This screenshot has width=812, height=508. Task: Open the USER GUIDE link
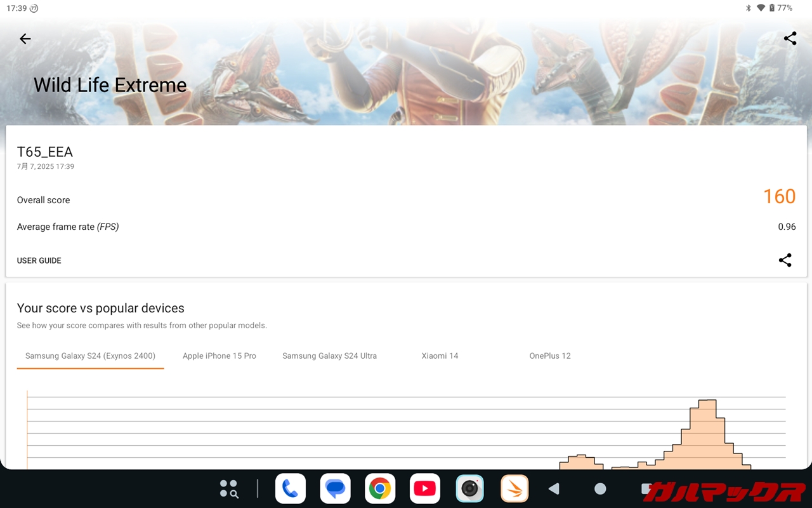tap(39, 261)
